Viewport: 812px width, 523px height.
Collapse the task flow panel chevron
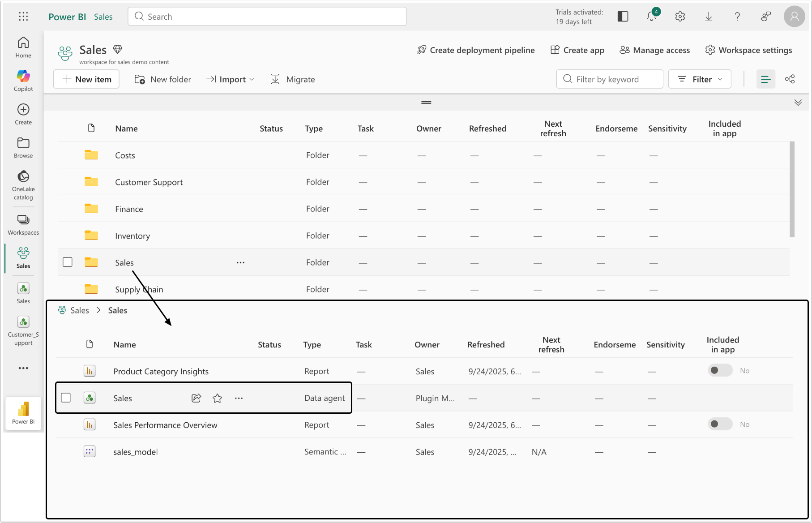tap(798, 103)
